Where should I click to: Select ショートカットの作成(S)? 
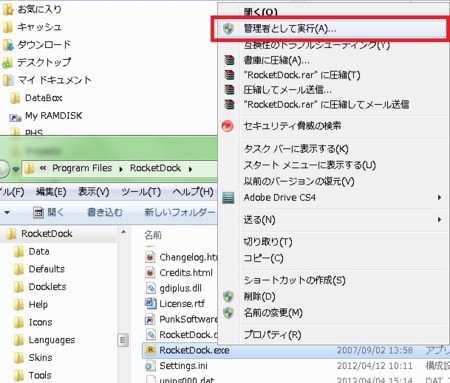click(x=294, y=280)
